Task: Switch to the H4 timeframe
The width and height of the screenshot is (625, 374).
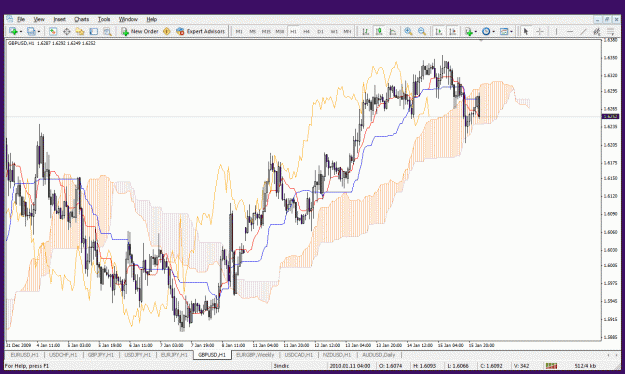Action: coord(307,31)
